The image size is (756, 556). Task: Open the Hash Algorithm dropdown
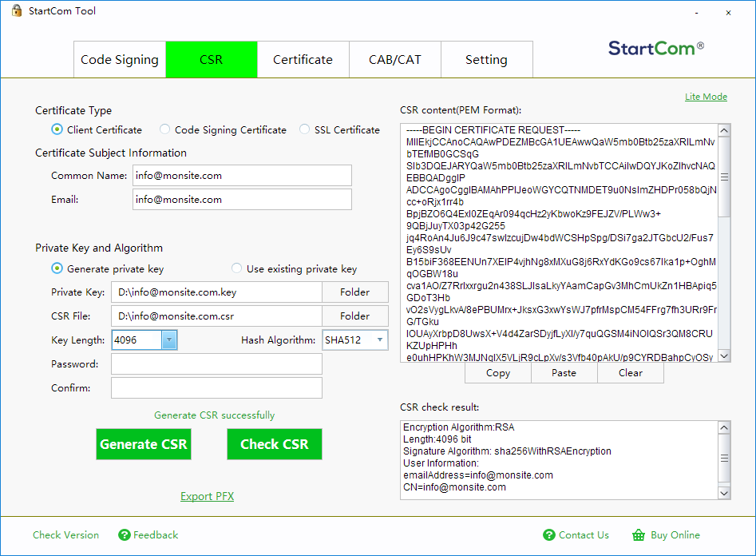(380, 340)
